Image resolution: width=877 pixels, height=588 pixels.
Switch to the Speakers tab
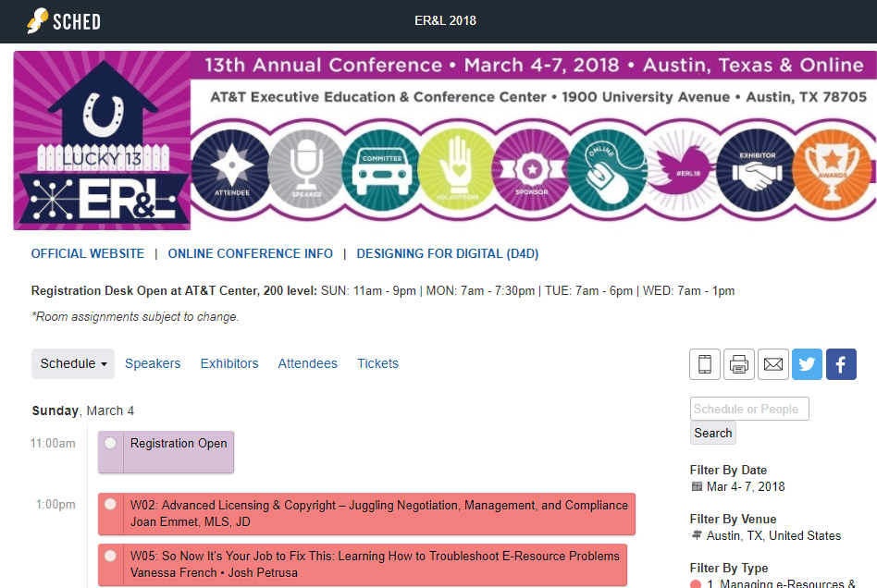(x=153, y=363)
